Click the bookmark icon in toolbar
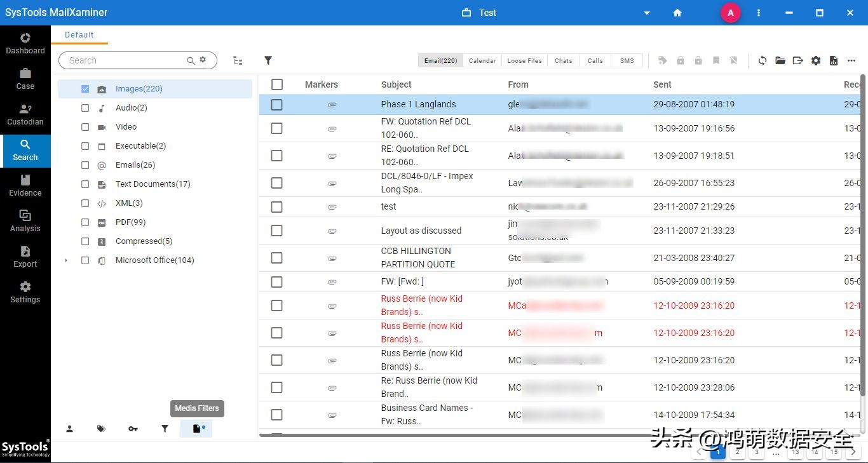Viewport: 868px width, 463px height. (x=716, y=60)
